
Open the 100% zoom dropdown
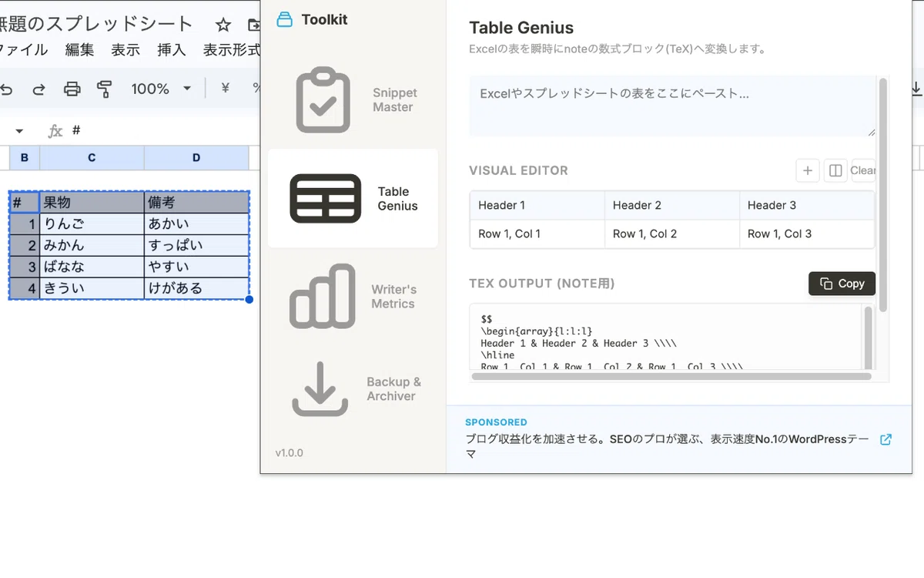pos(161,89)
